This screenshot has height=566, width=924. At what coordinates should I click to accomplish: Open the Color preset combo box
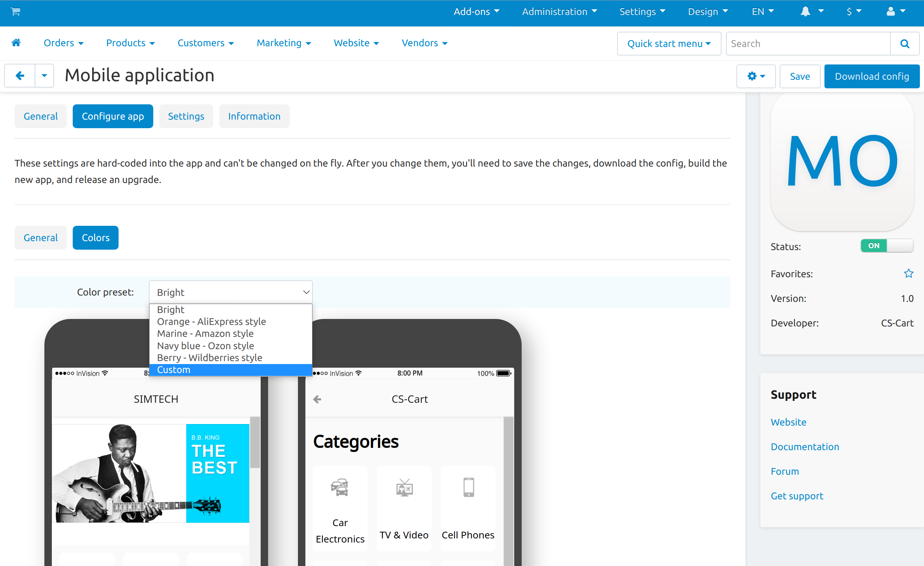(230, 293)
